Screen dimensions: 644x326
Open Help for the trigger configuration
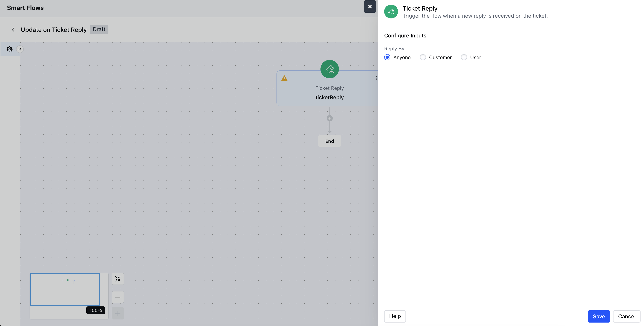click(x=395, y=316)
